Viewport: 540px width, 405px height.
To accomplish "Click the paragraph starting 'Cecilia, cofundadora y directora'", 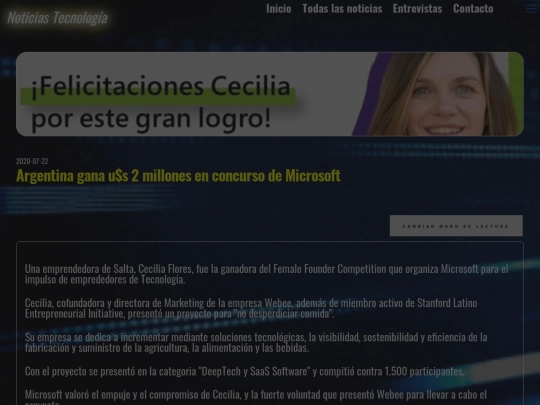I will point(251,308).
